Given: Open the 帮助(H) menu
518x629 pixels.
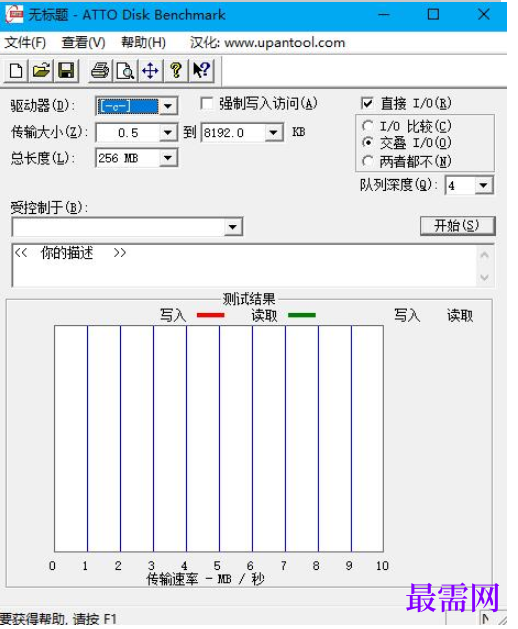Looking at the screenshot, I should (x=143, y=43).
